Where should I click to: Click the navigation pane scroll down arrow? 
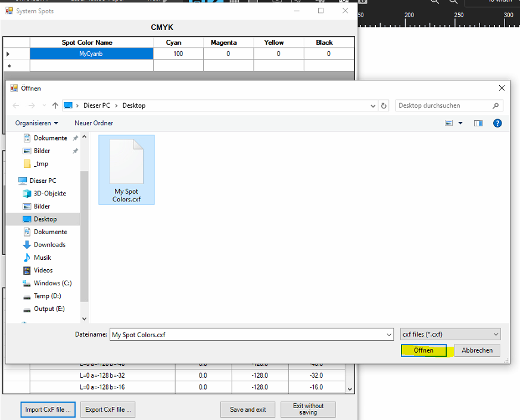pyautogui.click(x=84, y=319)
